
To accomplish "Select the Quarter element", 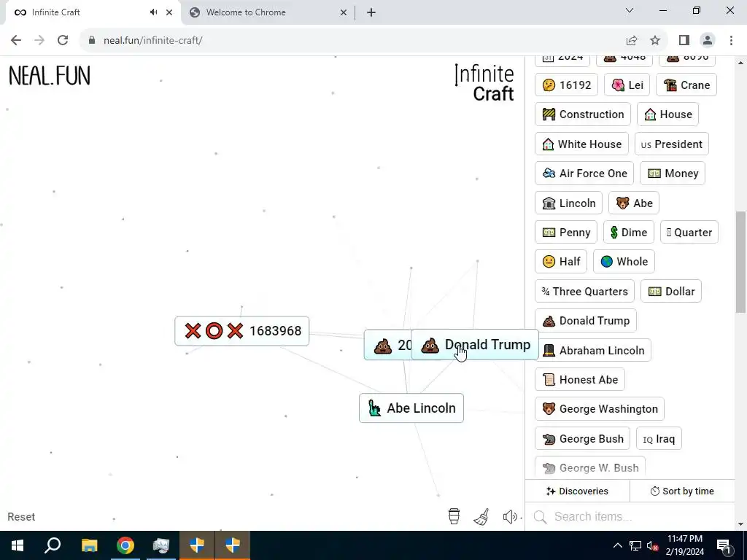I will click(689, 233).
